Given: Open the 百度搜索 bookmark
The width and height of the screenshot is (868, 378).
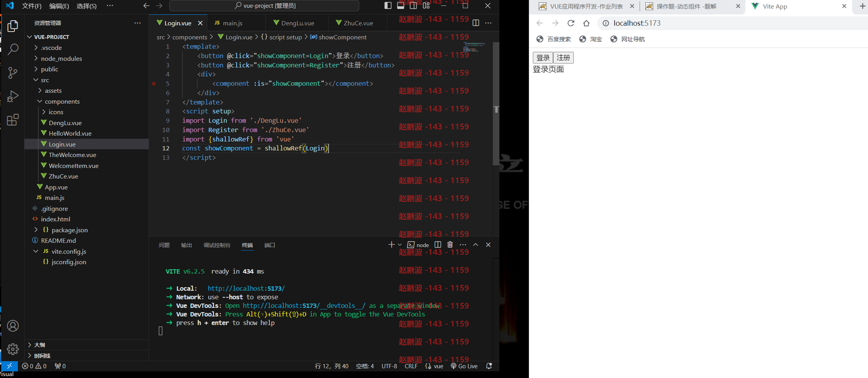Looking at the screenshot, I should point(553,39).
